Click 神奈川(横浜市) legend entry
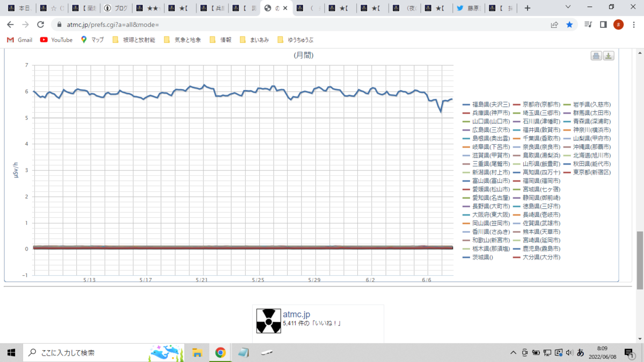The width and height of the screenshot is (644, 362). [586, 130]
